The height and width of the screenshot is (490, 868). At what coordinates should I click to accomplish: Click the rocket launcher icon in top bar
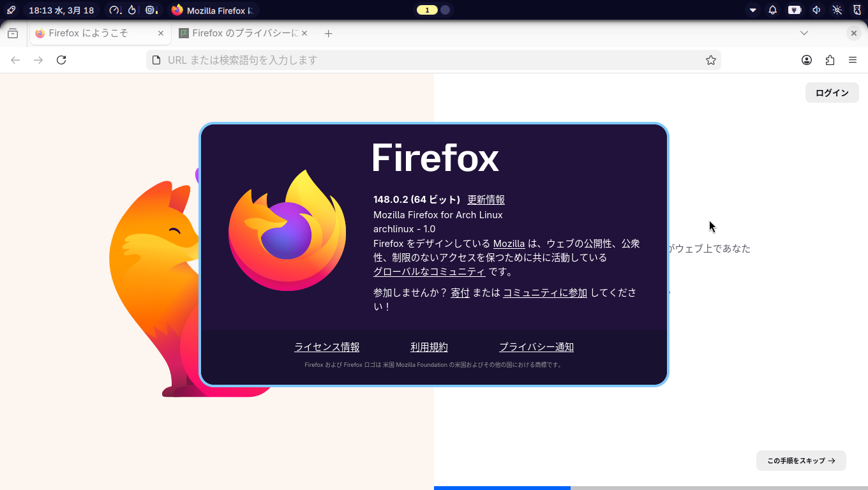[11, 10]
